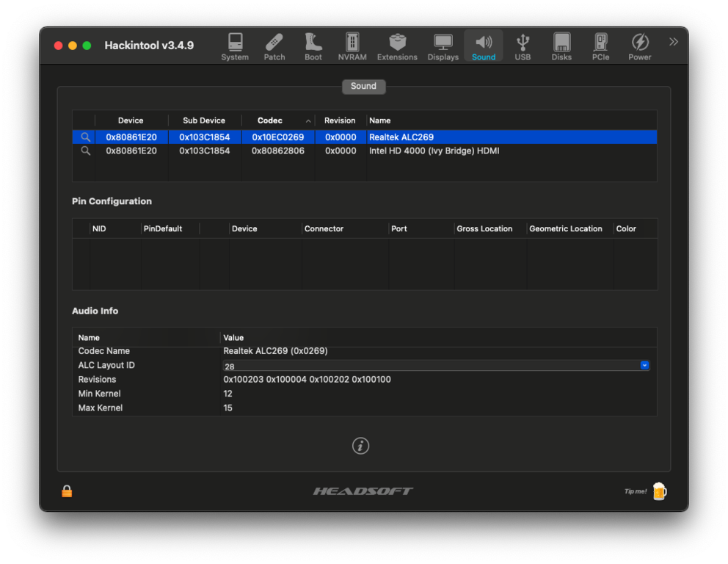This screenshot has width=728, height=564.
Task: Click the PinDefault column header
Action: pos(163,228)
